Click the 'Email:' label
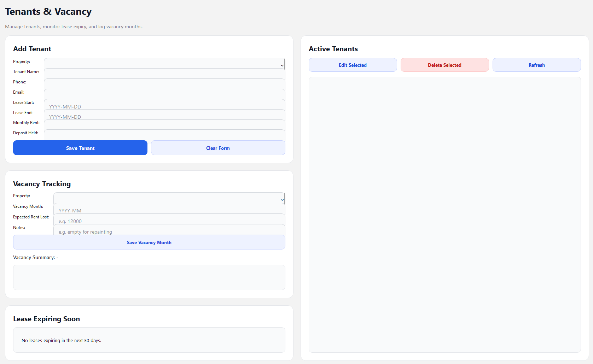593x364 pixels. (19, 92)
